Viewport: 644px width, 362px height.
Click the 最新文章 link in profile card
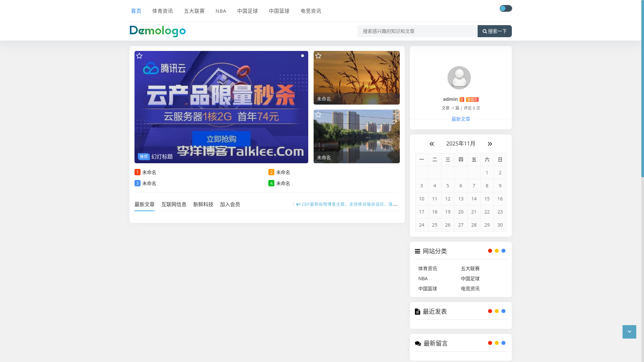coord(461,119)
